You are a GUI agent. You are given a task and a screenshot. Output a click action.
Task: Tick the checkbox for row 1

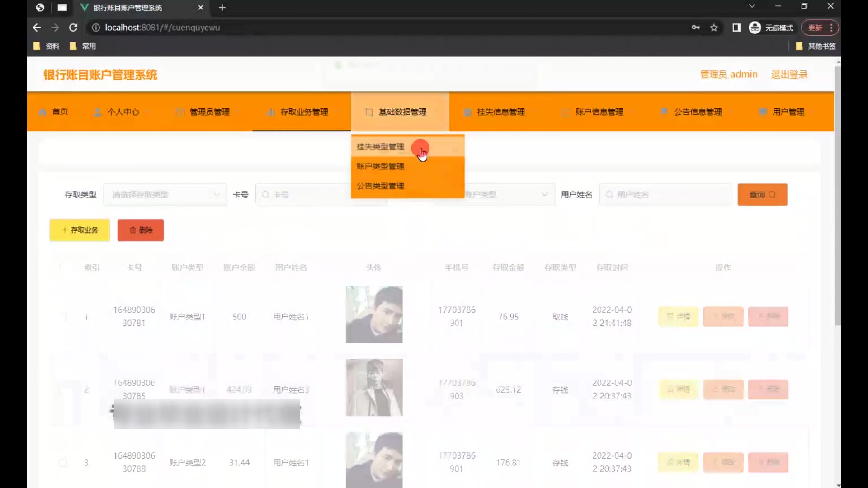[x=63, y=317]
